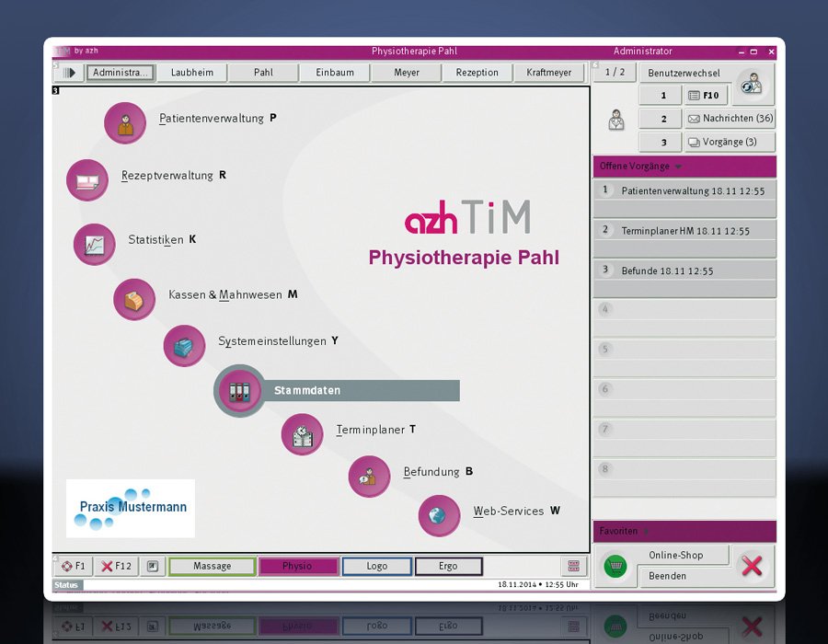Click the Stammdaten binders icon

coord(239,391)
